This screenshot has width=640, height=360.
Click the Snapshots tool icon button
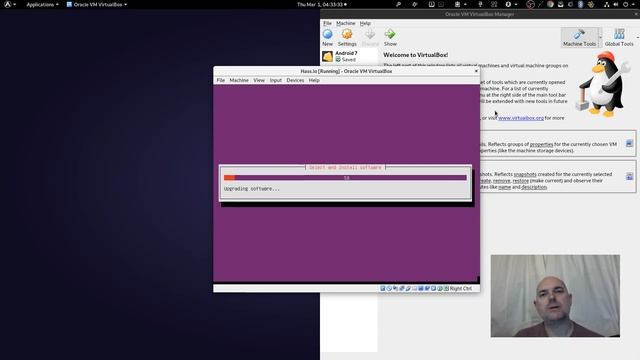[629, 176]
